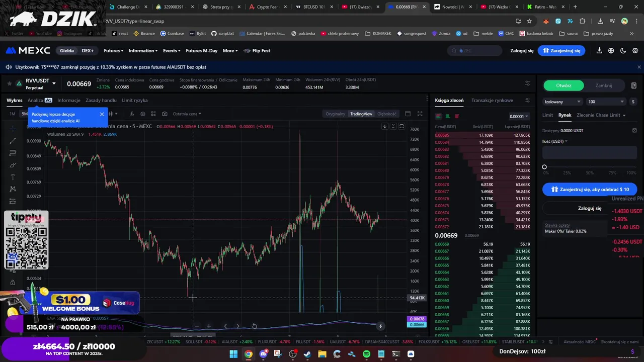Viewport: 644px width, 362px height.
Task: Select the Limit order type tab
Action: [547, 115]
